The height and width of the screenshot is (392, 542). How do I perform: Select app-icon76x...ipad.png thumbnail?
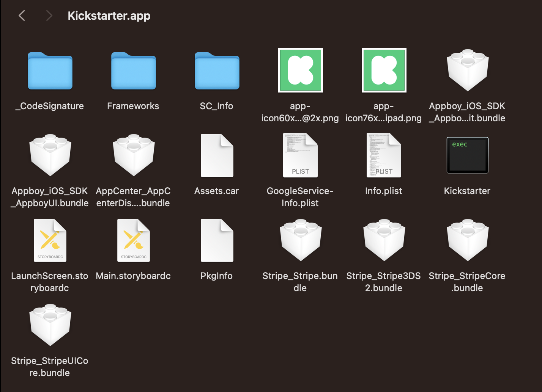point(384,70)
